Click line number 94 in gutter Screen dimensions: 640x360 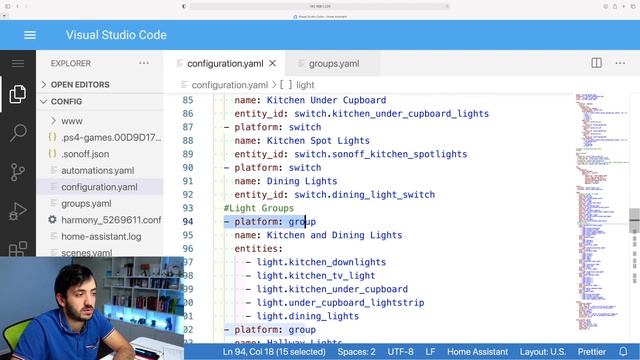coord(188,222)
